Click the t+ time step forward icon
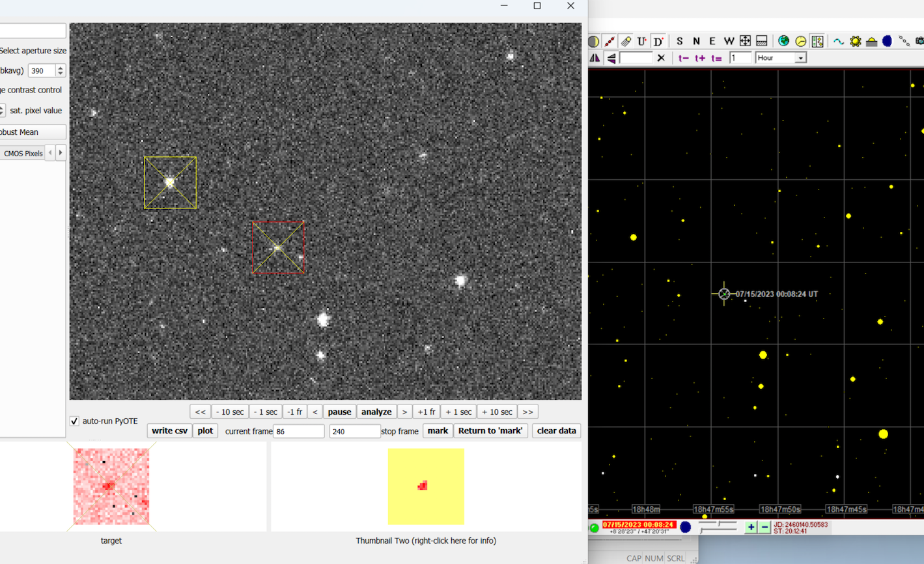The image size is (924, 564). point(700,58)
